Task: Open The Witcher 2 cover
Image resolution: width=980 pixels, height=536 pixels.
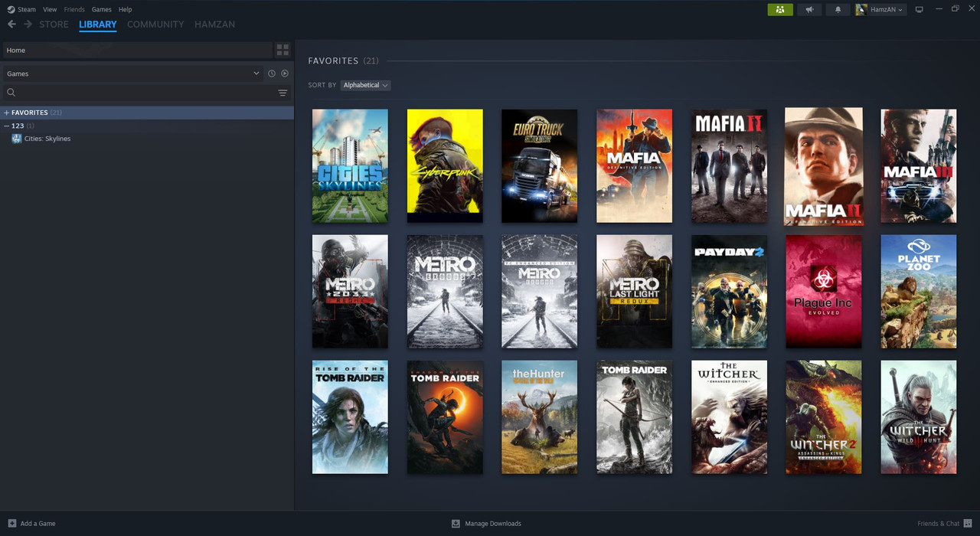Action: tap(824, 417)
